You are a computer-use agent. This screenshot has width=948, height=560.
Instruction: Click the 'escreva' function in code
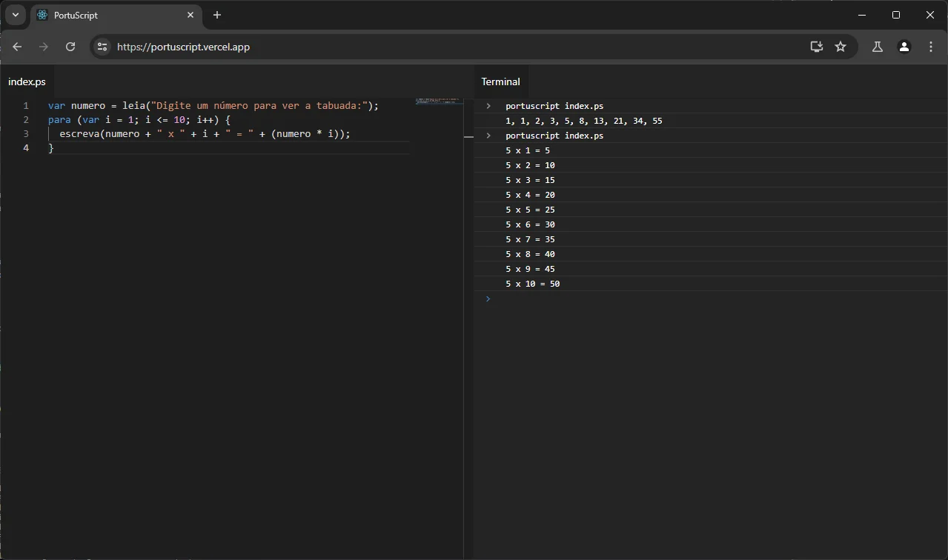pos(79,134)
